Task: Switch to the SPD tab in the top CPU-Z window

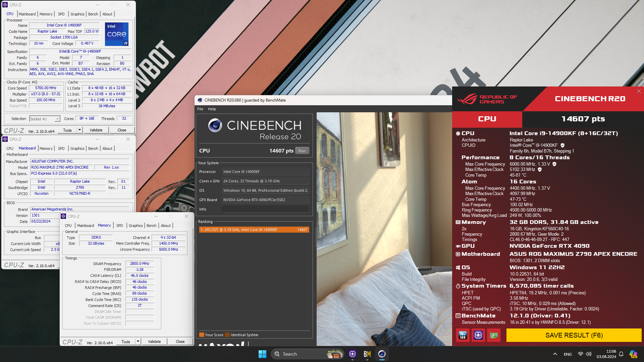Action: [61, 14]
